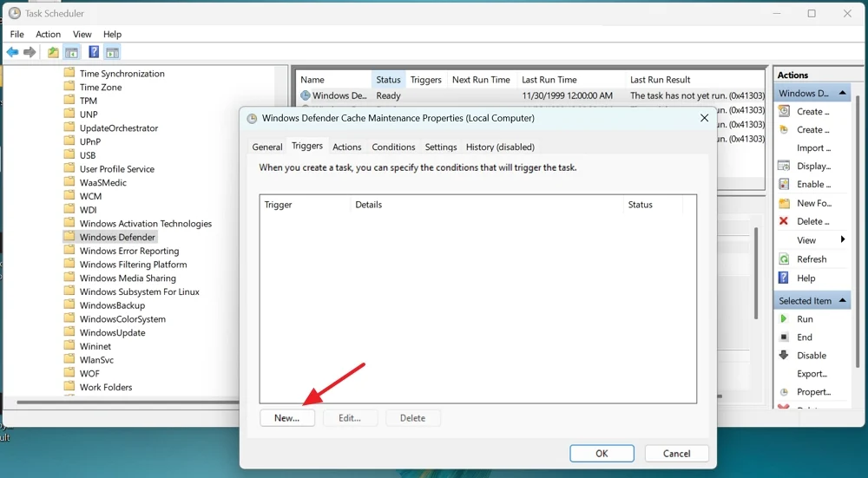Click OK in the Properties dialog
The width and height of the screenshot is (868, 478).
tap(602, 454)
